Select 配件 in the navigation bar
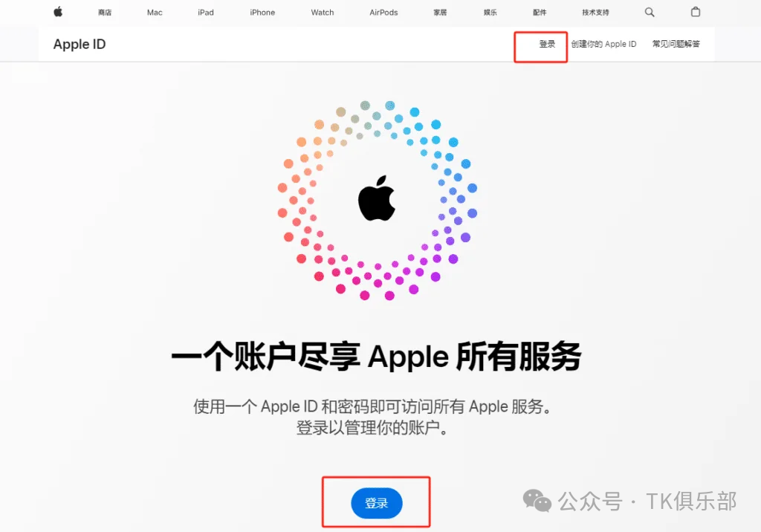 click(x=540, y=13)
